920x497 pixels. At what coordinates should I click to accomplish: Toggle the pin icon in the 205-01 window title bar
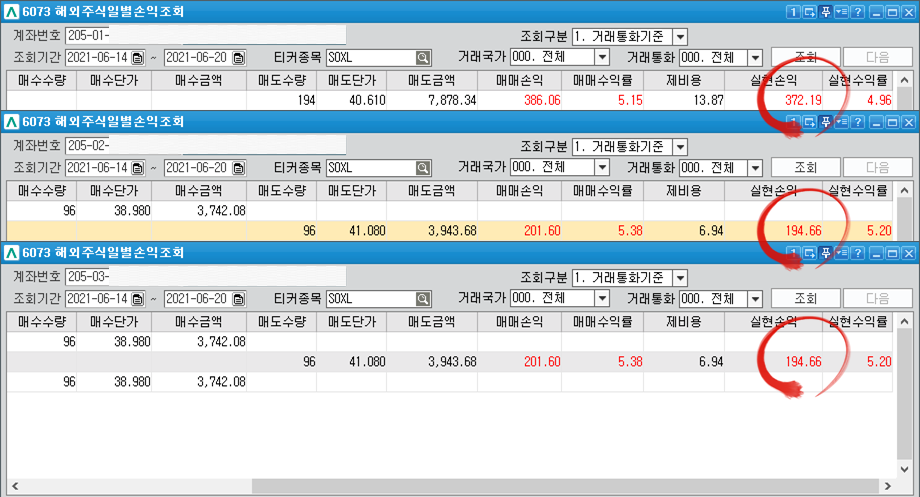tap(826, 12)
